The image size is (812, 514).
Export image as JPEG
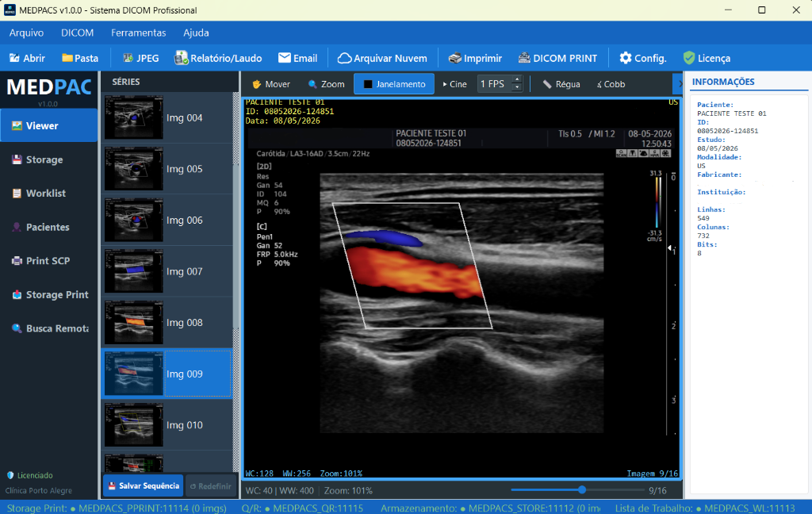click(141, 58)
